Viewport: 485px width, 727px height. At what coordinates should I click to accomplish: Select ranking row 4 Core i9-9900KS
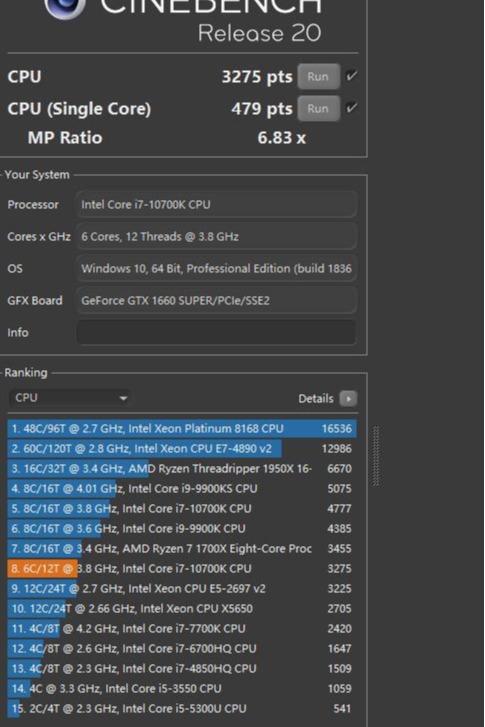click(x=182, y=488)
